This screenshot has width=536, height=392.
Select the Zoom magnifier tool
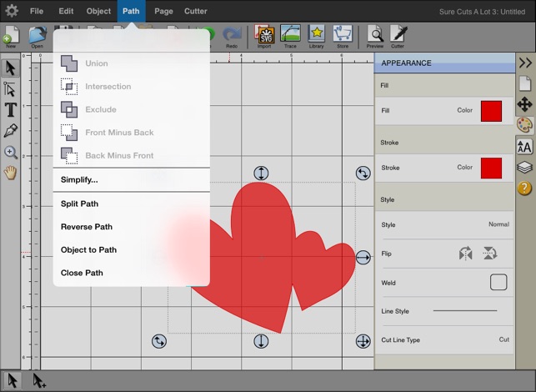pos(11,153)
